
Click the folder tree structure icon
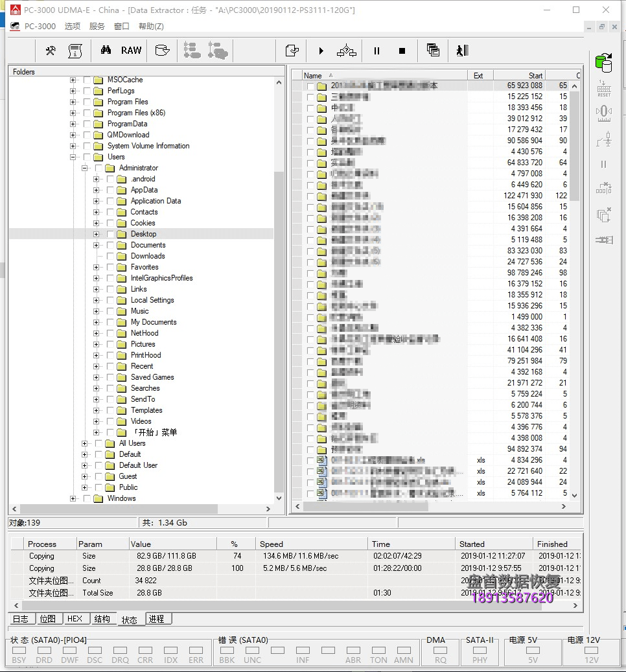192,51
